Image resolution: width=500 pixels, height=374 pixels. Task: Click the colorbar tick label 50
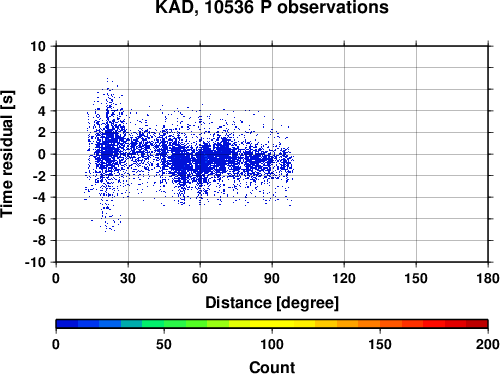point(164,344)
